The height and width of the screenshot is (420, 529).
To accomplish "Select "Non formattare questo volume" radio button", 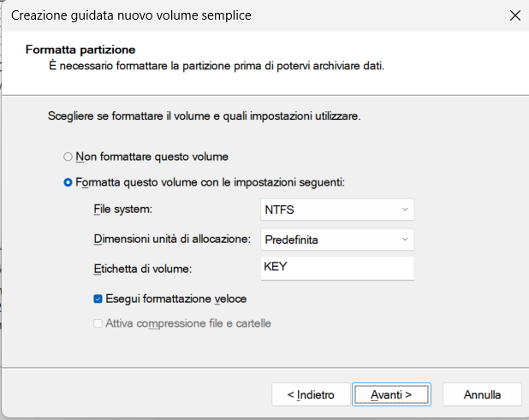I will [68, 157].
